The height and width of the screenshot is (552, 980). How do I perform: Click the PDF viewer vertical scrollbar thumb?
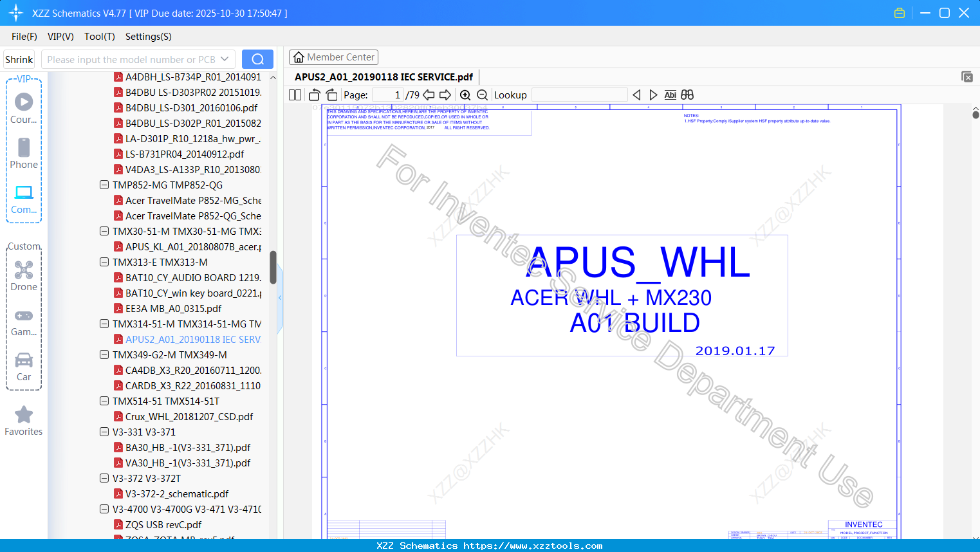975,115
